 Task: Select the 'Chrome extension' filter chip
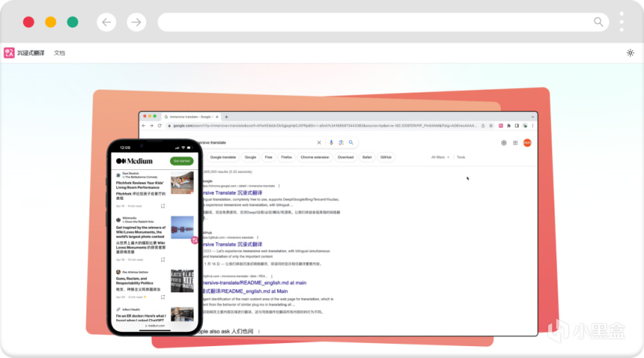[x=315, y=157]
